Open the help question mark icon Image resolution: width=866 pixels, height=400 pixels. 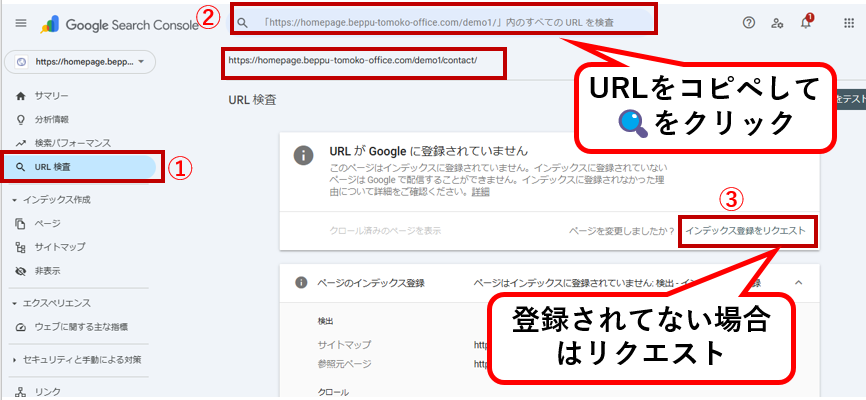(x=748, y=23)
